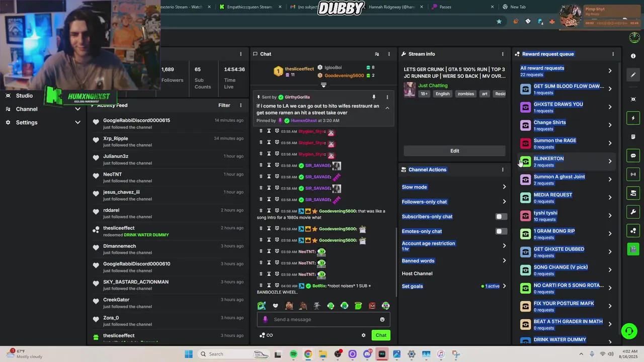This screenshot has height=362, width=644.
Task: Open OBS Studio from the taskbar
Action: 338,354
